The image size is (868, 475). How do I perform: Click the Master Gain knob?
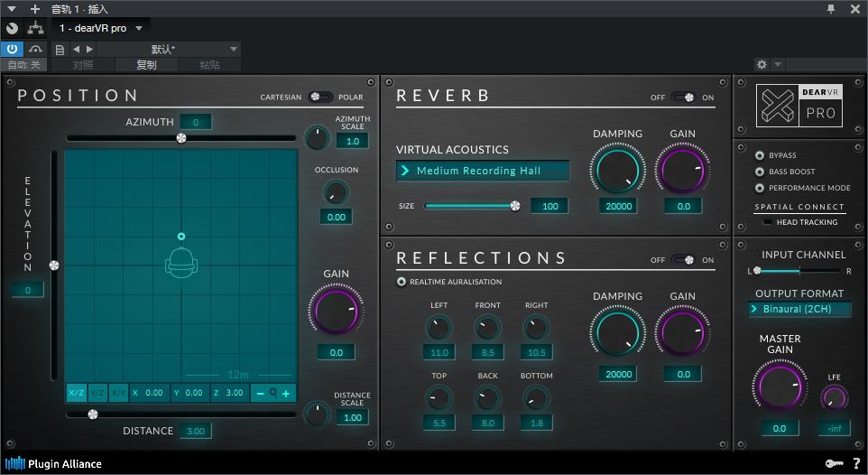click(x=780, y=387)
